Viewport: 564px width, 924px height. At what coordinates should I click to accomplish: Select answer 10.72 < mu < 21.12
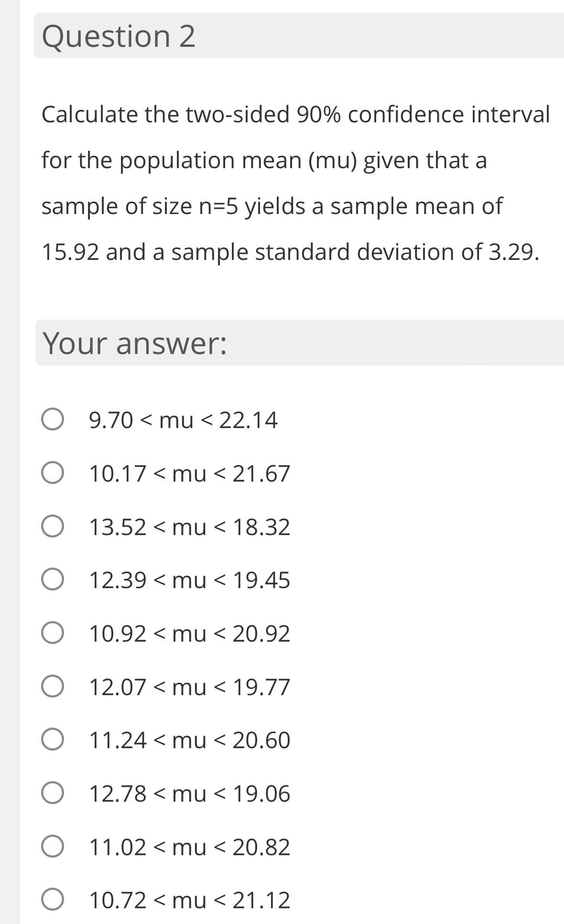point(189,899)
